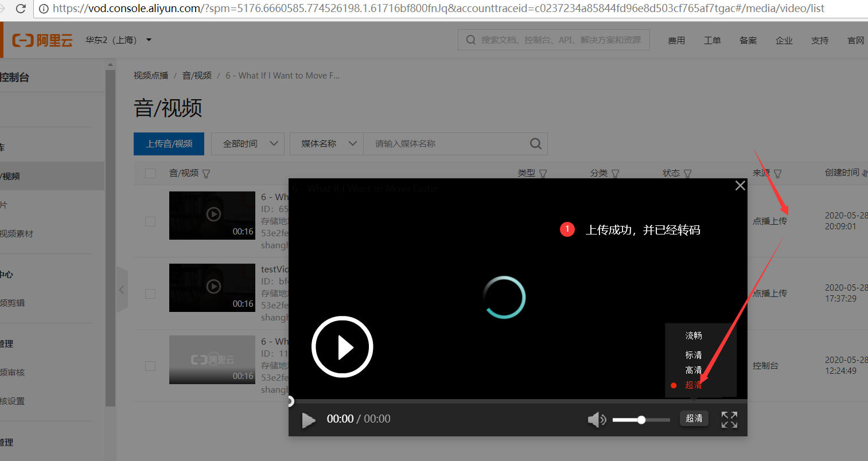Click the site info icon in address bar
Viewport: 868px width, 461px height.
(x=44, y=9)
